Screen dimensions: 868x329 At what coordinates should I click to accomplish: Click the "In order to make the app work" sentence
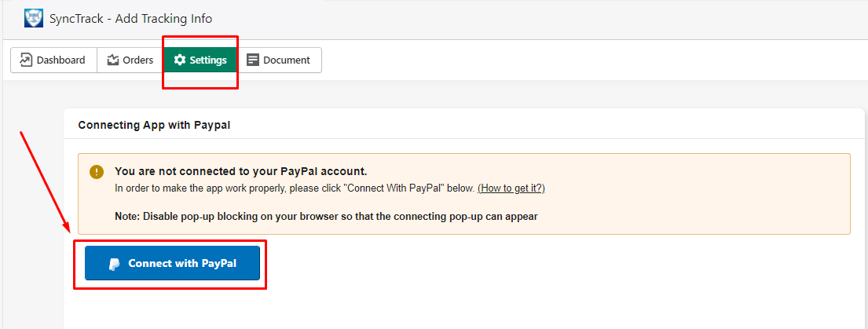pyautogui.click(x=295, y=188)
